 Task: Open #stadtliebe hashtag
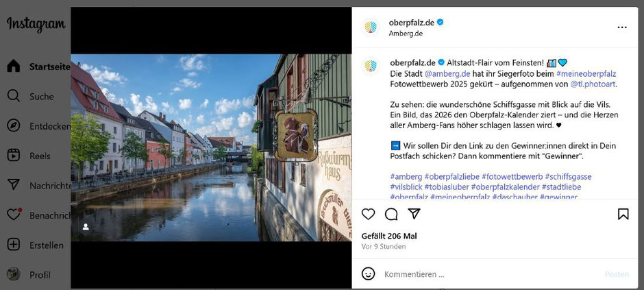562,187
